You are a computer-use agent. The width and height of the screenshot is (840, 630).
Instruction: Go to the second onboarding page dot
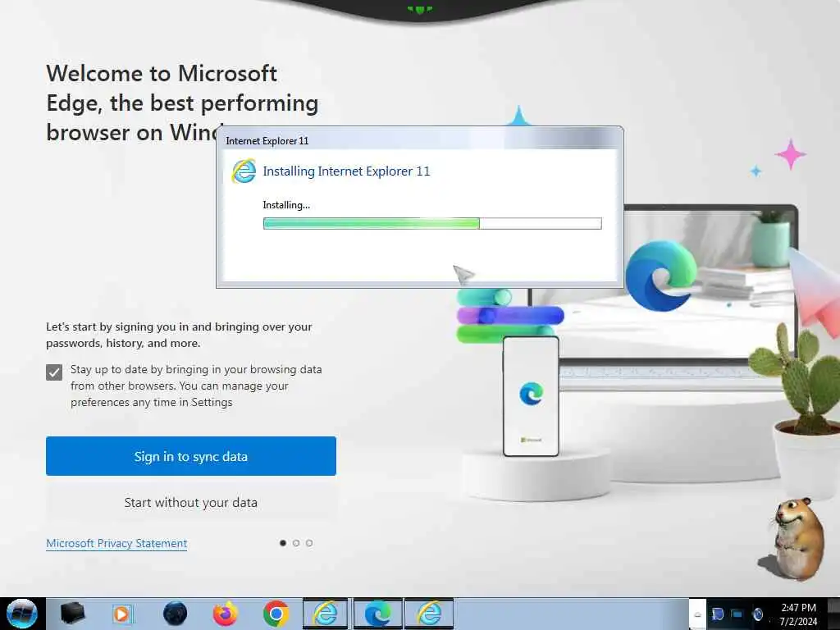(296, 543)
